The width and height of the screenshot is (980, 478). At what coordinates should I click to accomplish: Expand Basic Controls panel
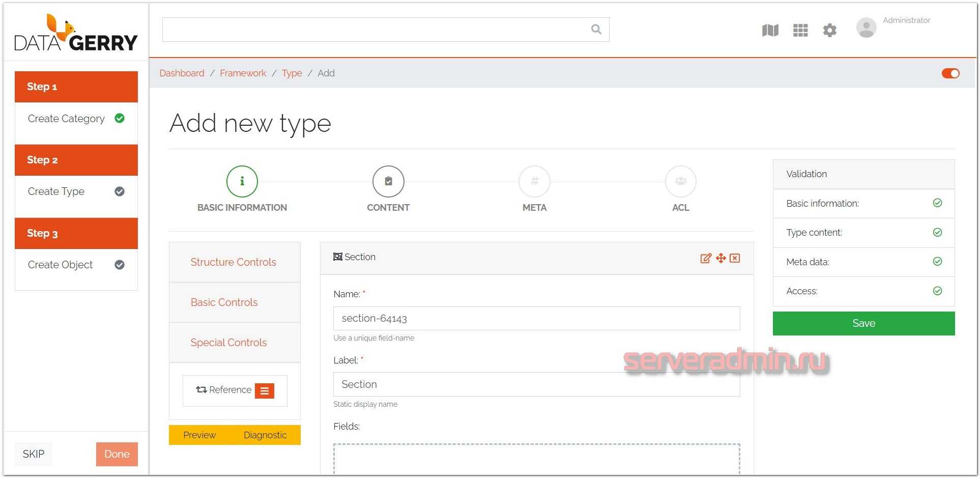click(x=235, y=302)
